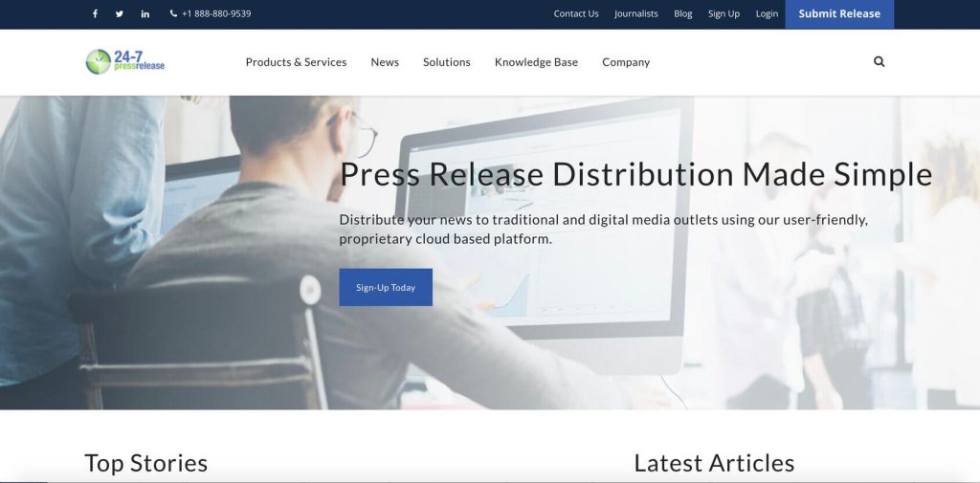This screenshot has height=483, width=980.
Task: Click the Latest Articles heading
Action: coord(714,463)
